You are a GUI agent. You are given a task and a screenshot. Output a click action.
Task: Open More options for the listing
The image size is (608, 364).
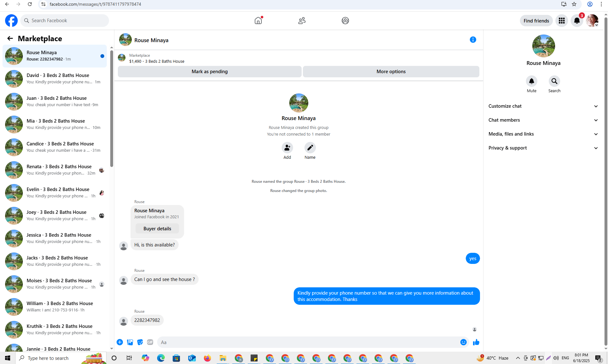pyautogui.click(x=391, y=72)
